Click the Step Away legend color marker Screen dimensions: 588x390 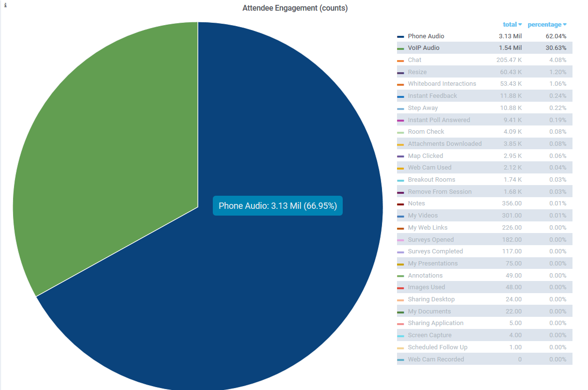(400, 109)
